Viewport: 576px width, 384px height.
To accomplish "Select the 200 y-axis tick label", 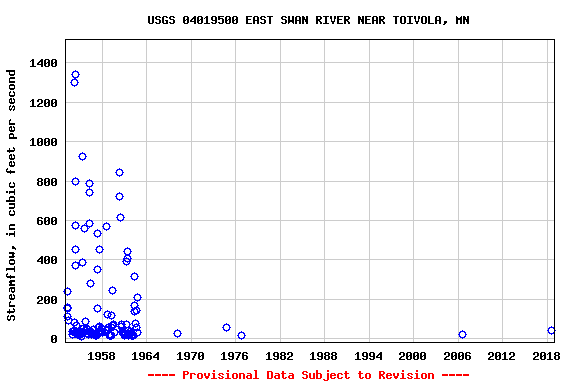I will pos(47,300).
